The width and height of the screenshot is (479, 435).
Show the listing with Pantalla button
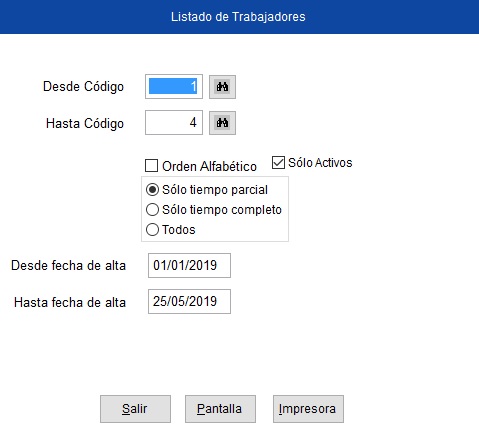click(x=220, y=409)
